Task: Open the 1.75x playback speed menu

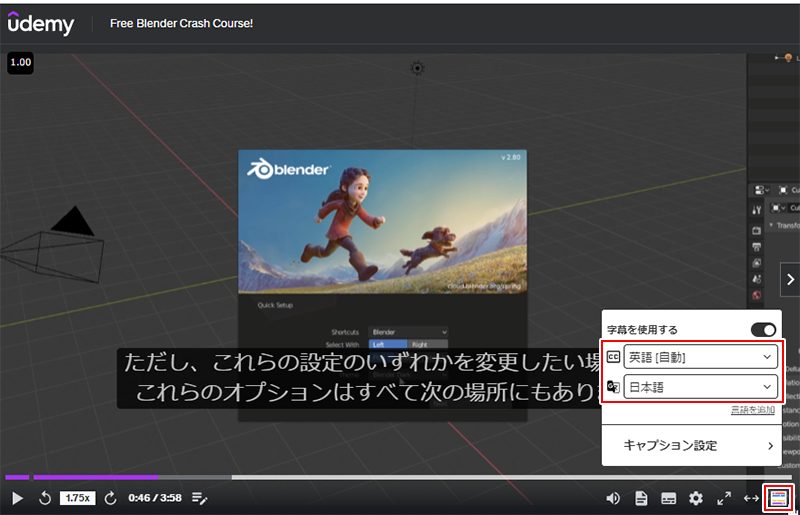Action: point(77,498)
